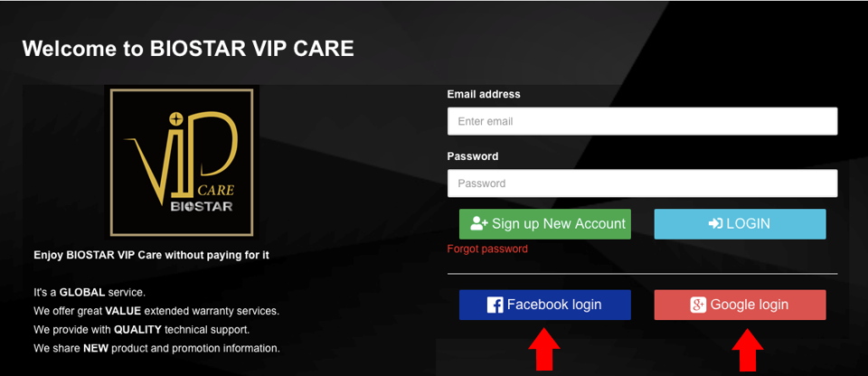Image resolution: width=868 pixels, height=376 pixels.
Task: Click the Facebook 'f' logo icon
Action: click(495, 305)
